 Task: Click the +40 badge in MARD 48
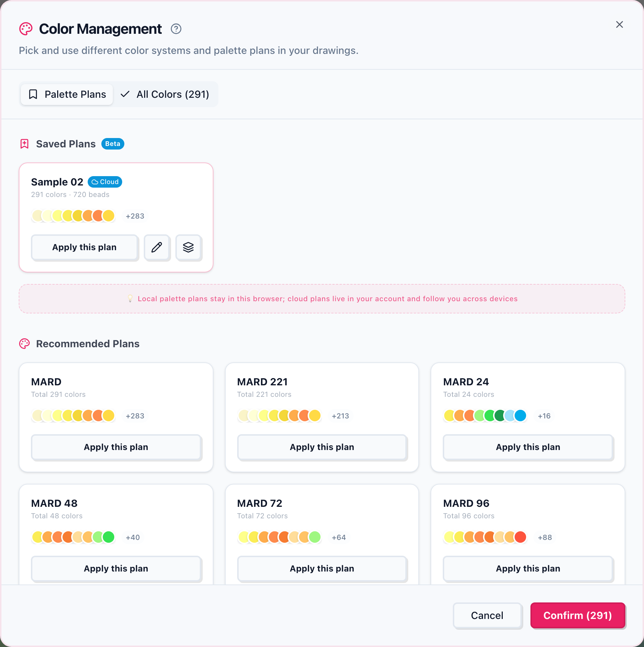pos(133,537)
